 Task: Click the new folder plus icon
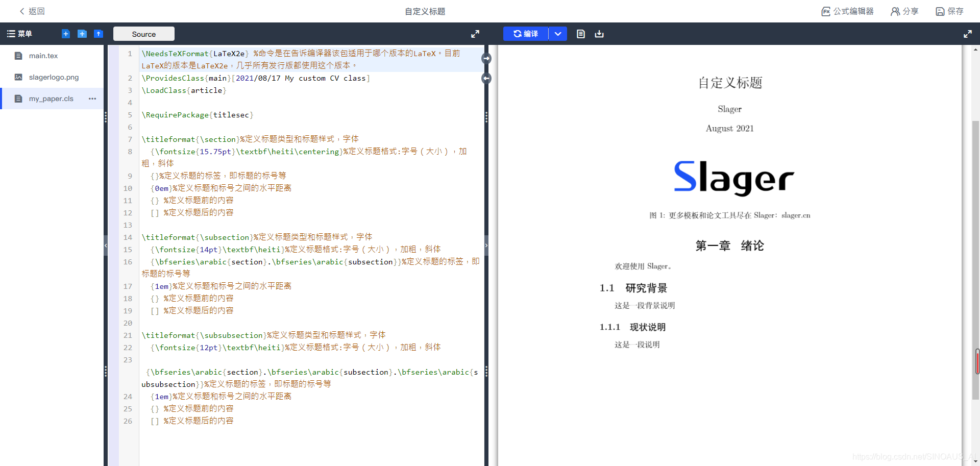coord(82,34)
